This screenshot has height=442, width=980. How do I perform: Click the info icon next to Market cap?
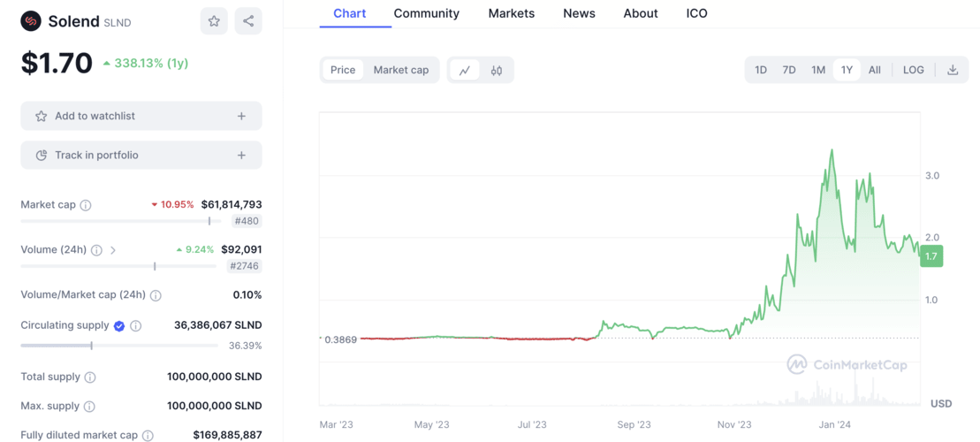(86, 205)
